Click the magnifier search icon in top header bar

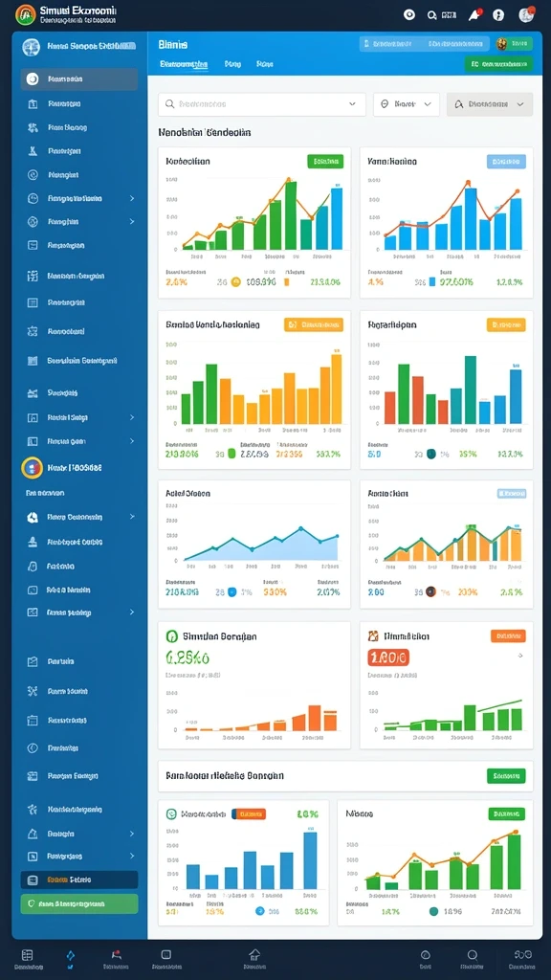pyautogui.click(x=431, y=15)
